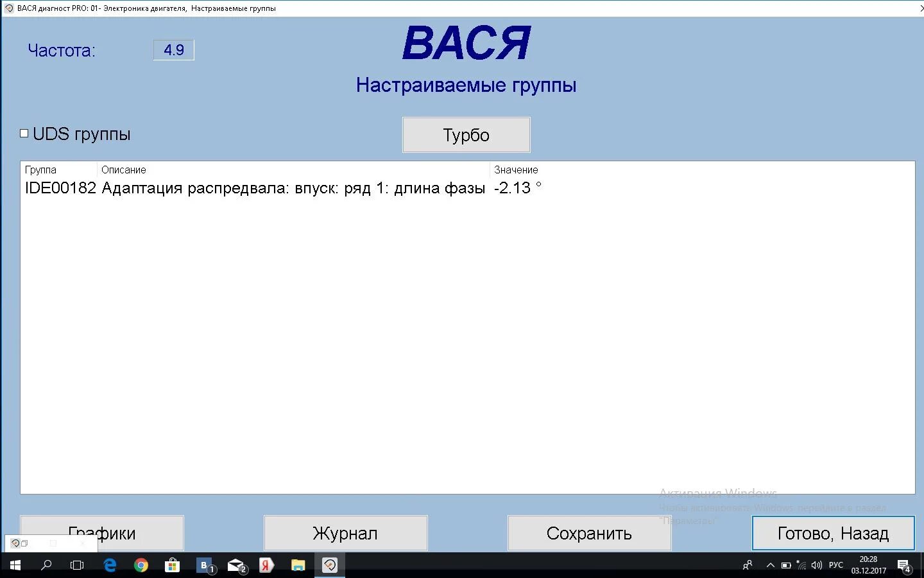Launch Microsoft Edge from the taskbar
This screenshot has width=924, height=578.
click(x=110, y=565)
